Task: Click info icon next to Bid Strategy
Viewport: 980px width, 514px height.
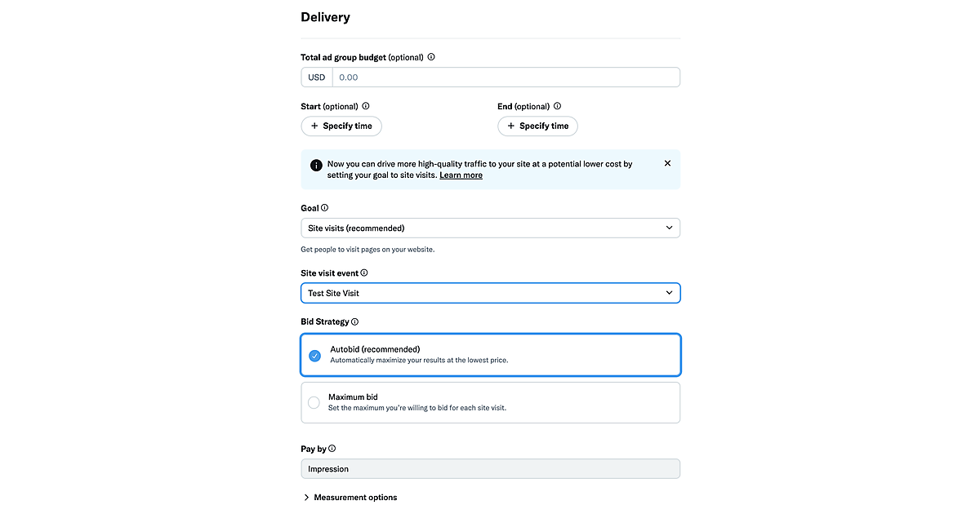Action: click(354, 321)
